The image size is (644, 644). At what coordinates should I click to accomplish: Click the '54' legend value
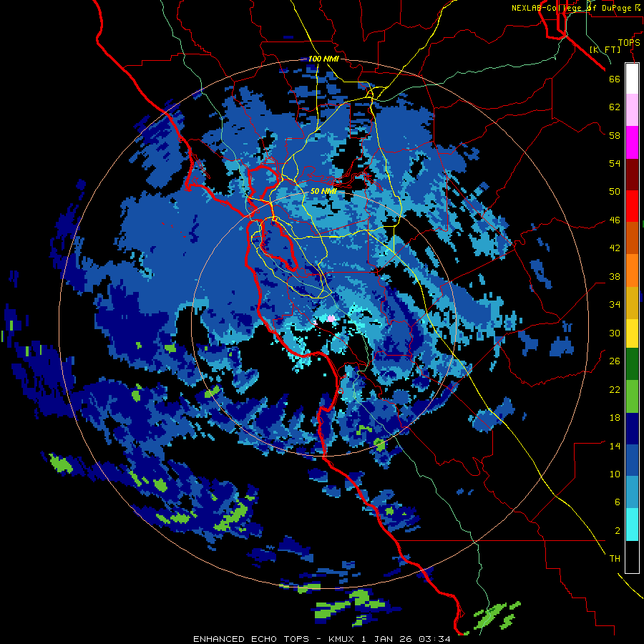point(615,163)
